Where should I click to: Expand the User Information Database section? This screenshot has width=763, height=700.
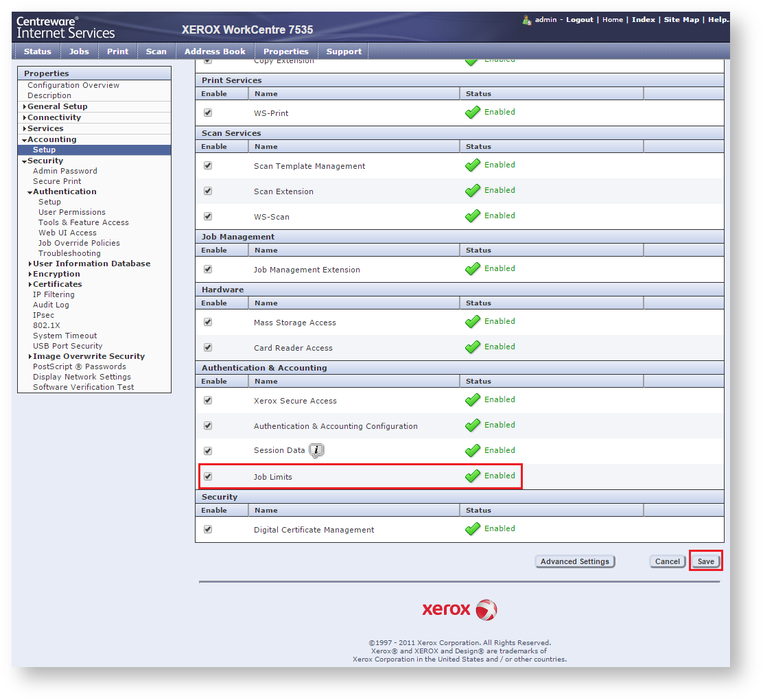[30, 264]
